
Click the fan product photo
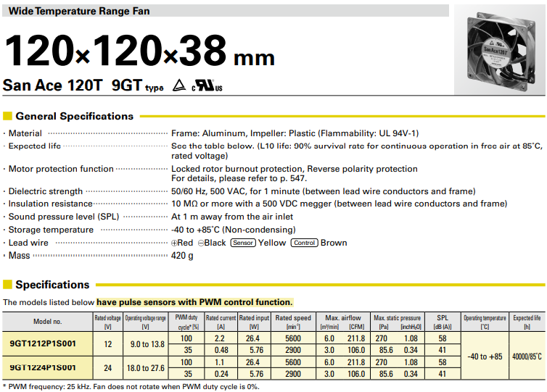[x=498, y=51]
